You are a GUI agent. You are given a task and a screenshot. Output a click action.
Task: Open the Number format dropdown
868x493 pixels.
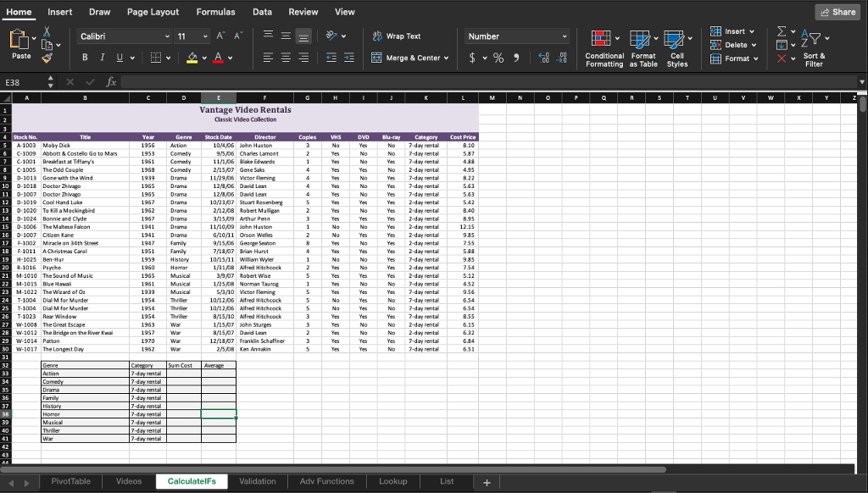coord(517,36)
